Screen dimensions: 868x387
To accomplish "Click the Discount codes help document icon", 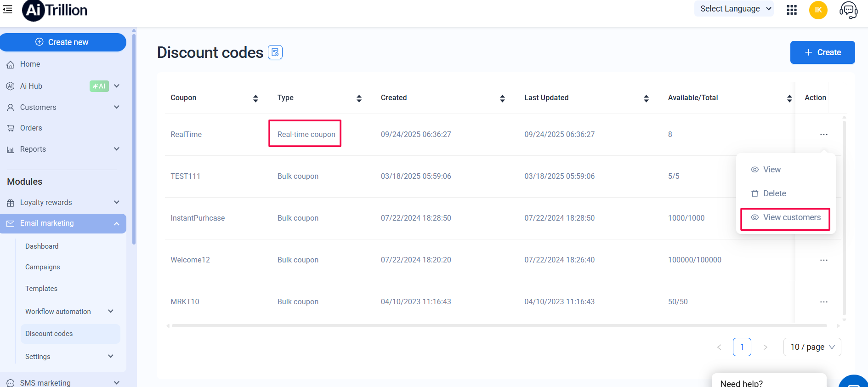I will tap(275, 52).
